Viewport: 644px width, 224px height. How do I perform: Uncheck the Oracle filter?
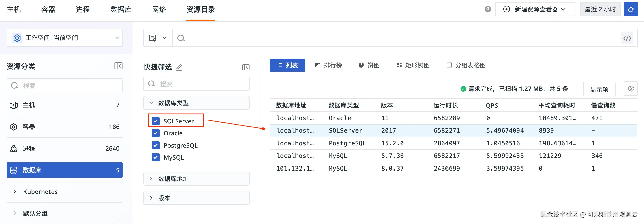point(156,133)
